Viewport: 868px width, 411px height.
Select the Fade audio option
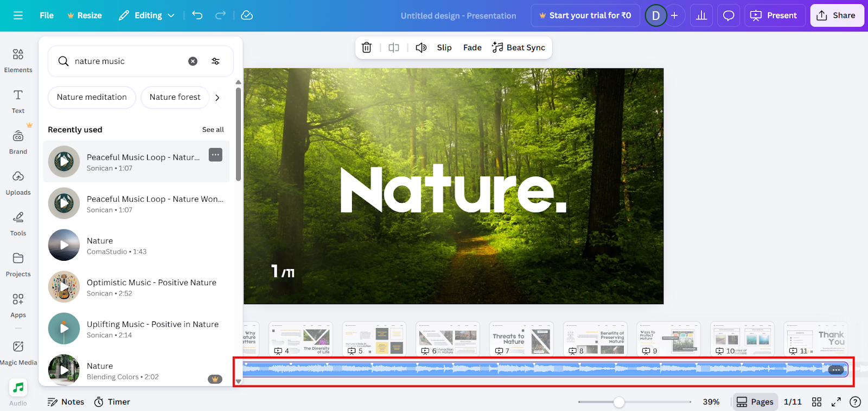coord(473,48)
